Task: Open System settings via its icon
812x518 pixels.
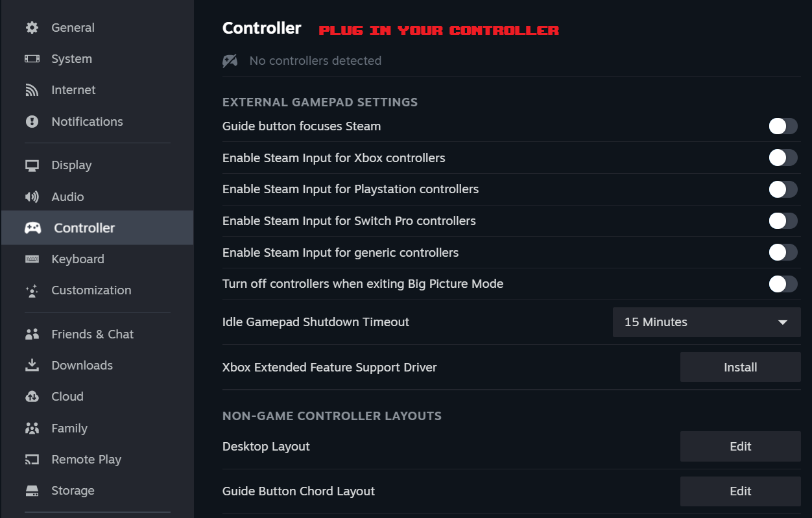Action: tap(32, 59)
